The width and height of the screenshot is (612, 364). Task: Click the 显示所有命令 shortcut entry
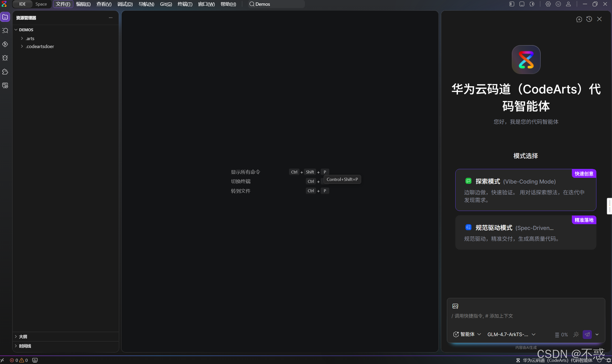click(x=245, y=172)
